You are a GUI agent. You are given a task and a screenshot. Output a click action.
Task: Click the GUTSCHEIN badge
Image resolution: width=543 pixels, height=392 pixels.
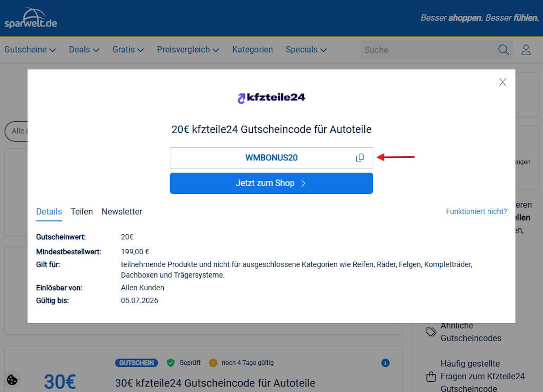tap(136, 363)
